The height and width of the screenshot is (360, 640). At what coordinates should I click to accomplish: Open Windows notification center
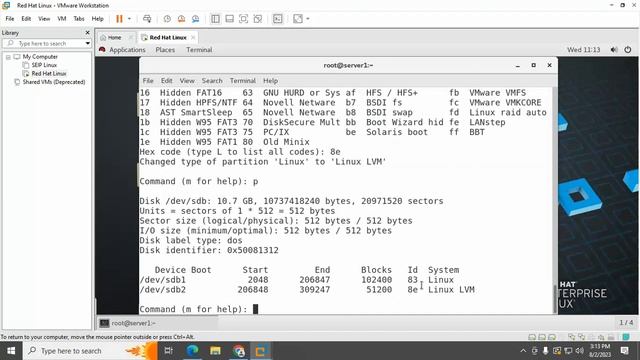coord(624,351)
